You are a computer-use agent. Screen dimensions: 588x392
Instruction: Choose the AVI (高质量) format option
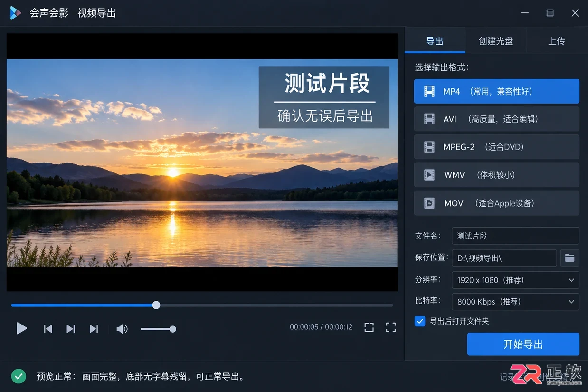click(496, 119)
